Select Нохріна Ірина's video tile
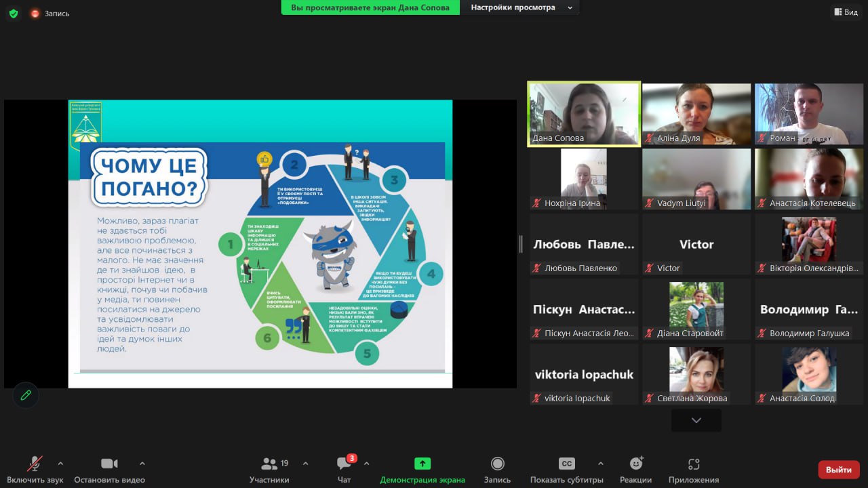This screenshot has height=488, width=868. click(x=584, y=179)
